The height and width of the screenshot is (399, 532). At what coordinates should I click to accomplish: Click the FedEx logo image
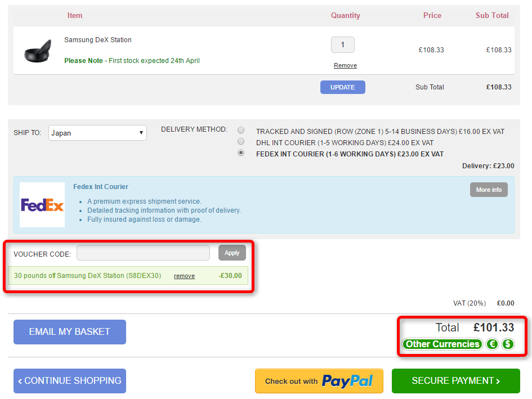tap(42, 205)
